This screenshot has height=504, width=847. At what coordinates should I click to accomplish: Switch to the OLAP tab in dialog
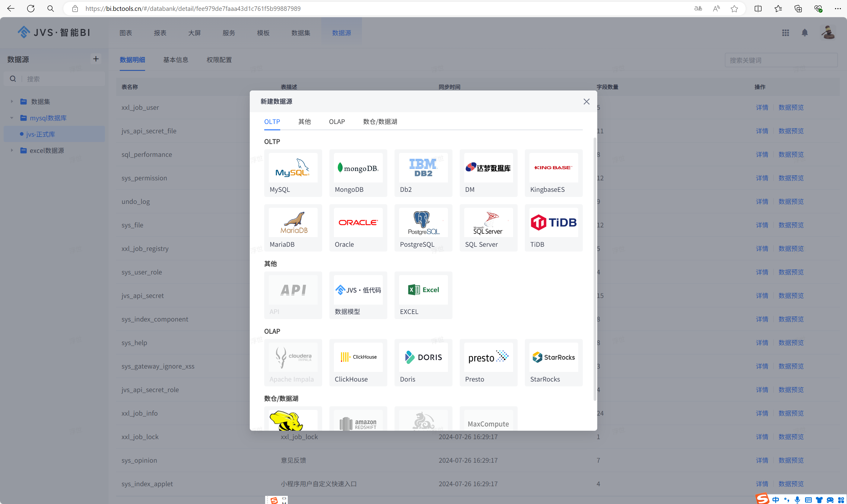tap(337, 122)
